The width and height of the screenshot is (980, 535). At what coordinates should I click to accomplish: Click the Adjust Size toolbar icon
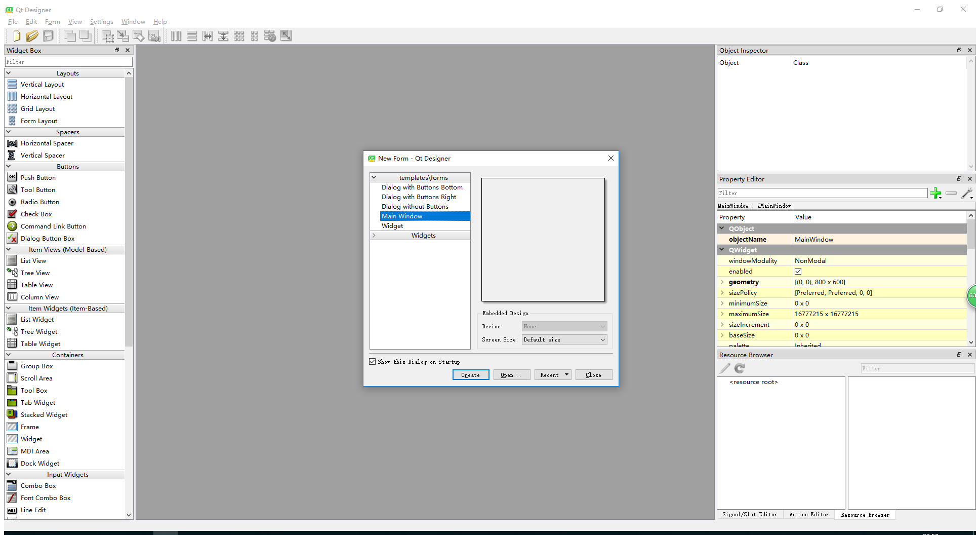click(286, 36)
